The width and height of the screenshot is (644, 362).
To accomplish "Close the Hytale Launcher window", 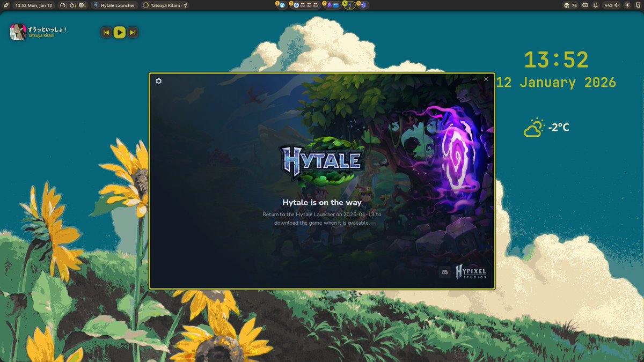I will [486, 79].
